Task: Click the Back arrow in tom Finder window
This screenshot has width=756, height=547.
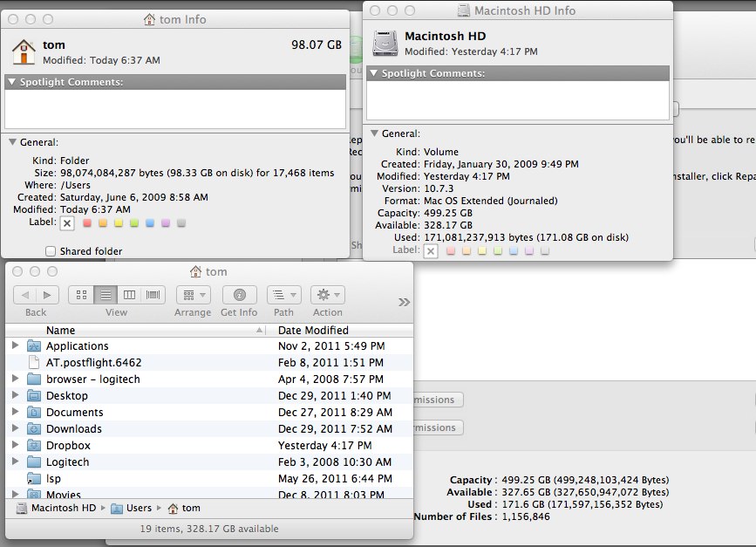Action: 25,295
